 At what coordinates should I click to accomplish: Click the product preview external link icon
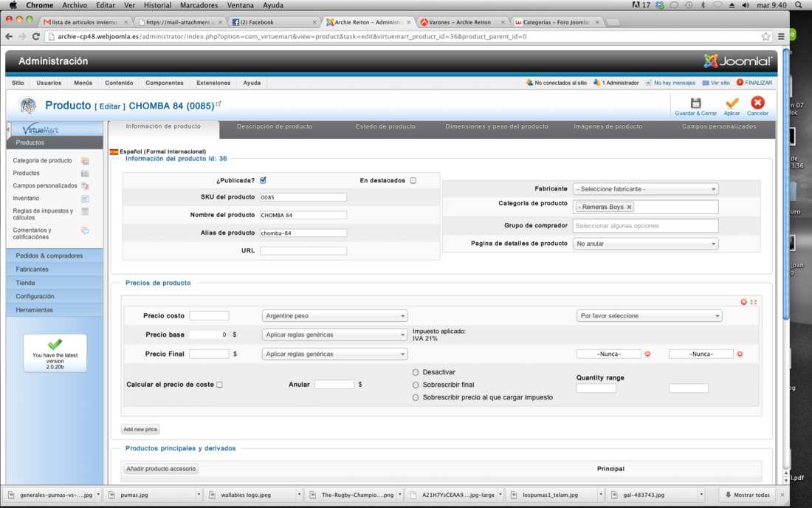coord(219,104)
